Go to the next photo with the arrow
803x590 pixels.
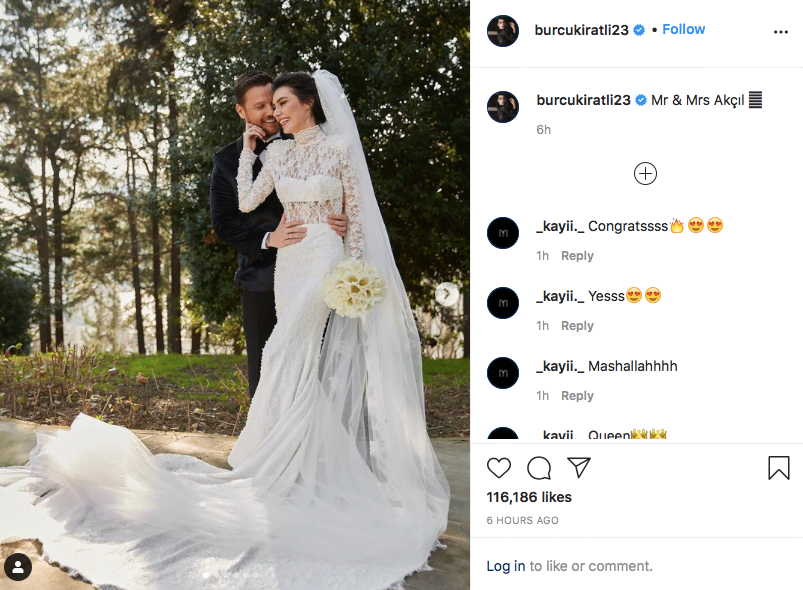coord(447,294)
